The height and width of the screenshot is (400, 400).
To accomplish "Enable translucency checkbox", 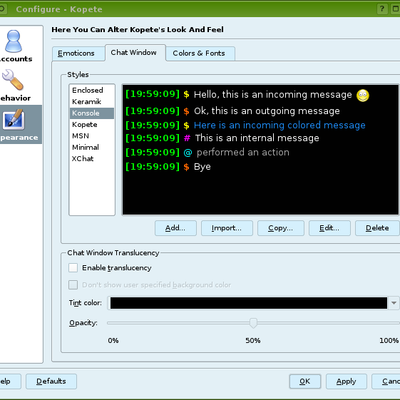I will pos(73,268).
